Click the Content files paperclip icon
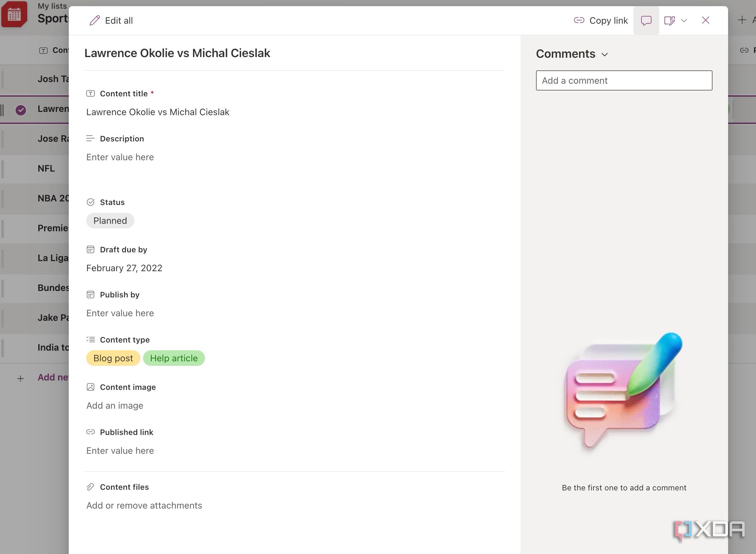The width and height of the screenshot is (756, 554). click(x=90, y=487)
